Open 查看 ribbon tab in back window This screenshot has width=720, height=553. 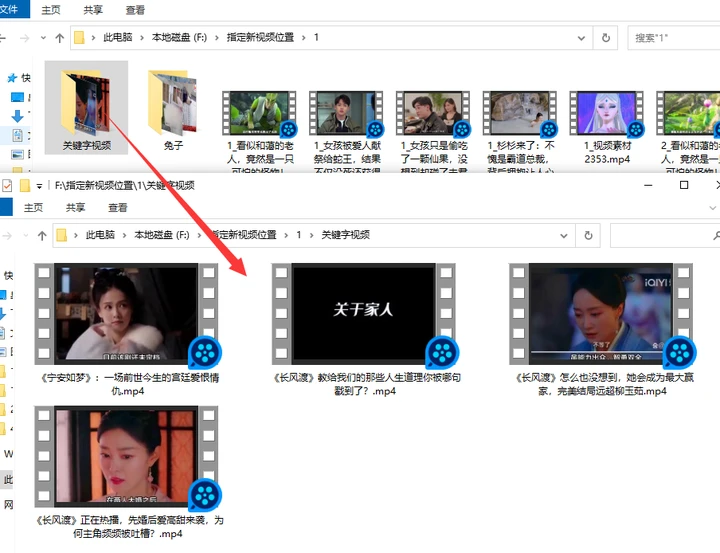click(135, 10)
